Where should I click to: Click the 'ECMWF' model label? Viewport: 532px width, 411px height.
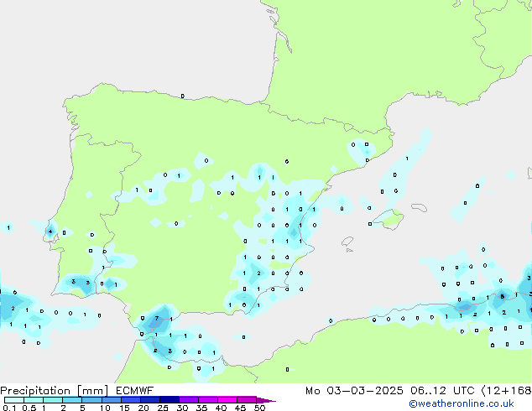pyautogui.click(x=135, y=391)
